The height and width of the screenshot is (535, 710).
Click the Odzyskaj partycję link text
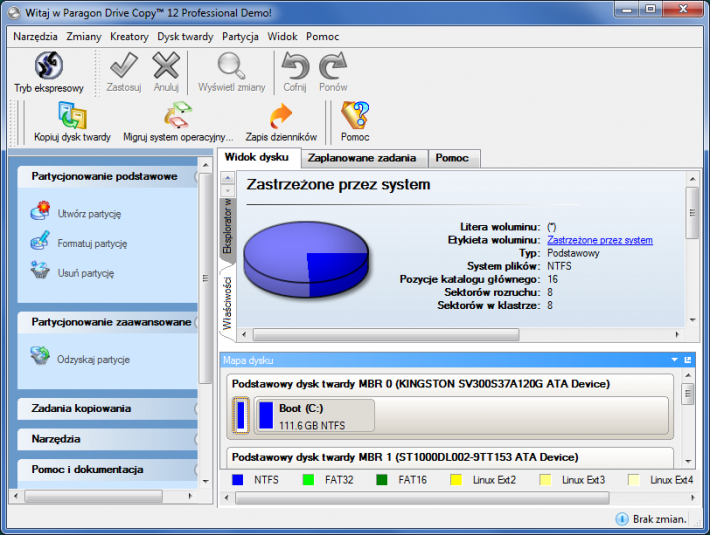click(93, 359)
